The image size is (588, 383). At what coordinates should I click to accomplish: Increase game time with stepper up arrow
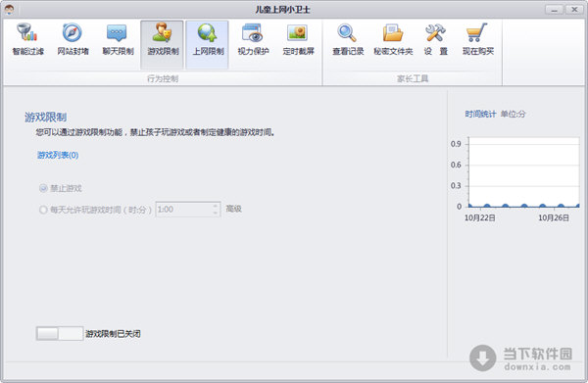pyautogui.click(x=216, y=206)
